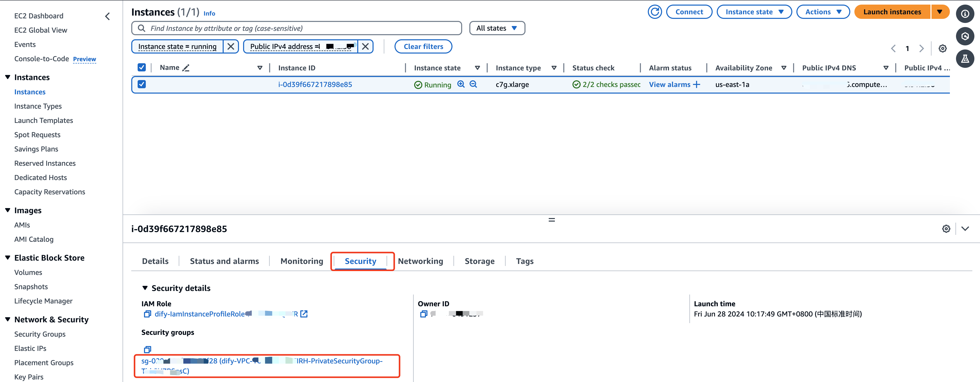This screenshot has height=382, width=980.
Task: Copy the IAM Role name icon
Action: [147, 314]
